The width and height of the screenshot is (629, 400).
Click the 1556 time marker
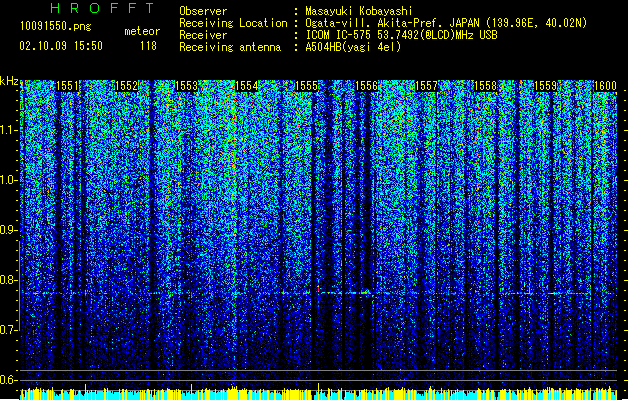click(366, 86)
